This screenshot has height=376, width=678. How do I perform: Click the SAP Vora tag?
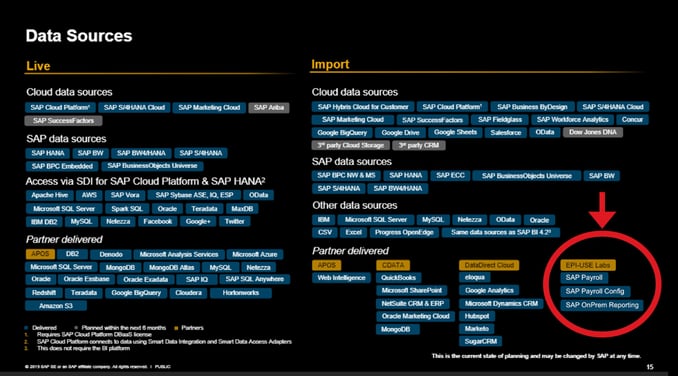[x=125, y=195]
